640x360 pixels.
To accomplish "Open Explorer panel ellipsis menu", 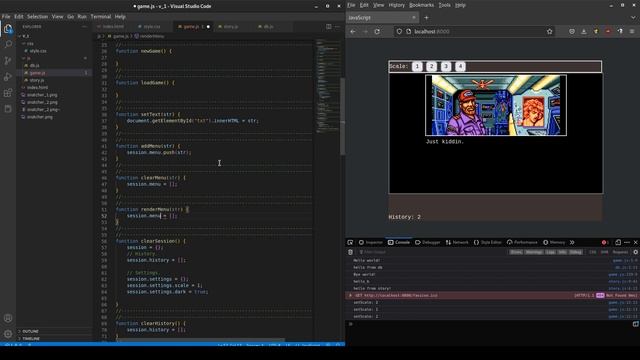I will pyautogui.click(x=84, y=27).
